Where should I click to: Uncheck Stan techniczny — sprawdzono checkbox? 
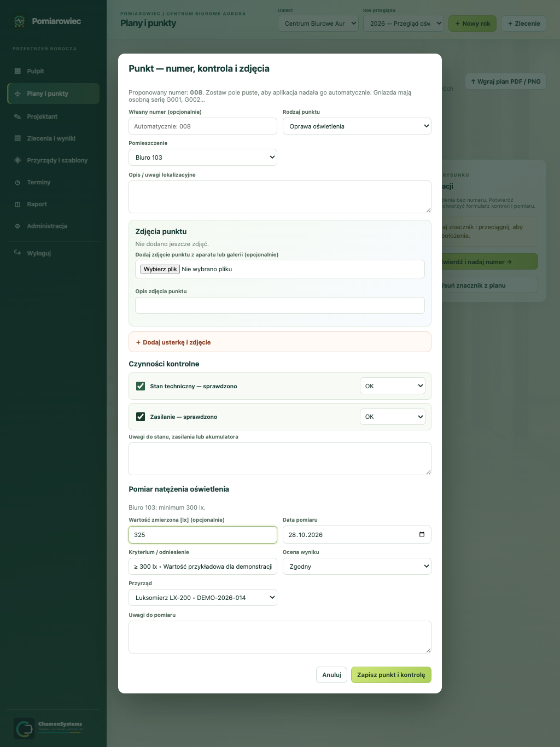pyautogui.click(x=141, y=386)
